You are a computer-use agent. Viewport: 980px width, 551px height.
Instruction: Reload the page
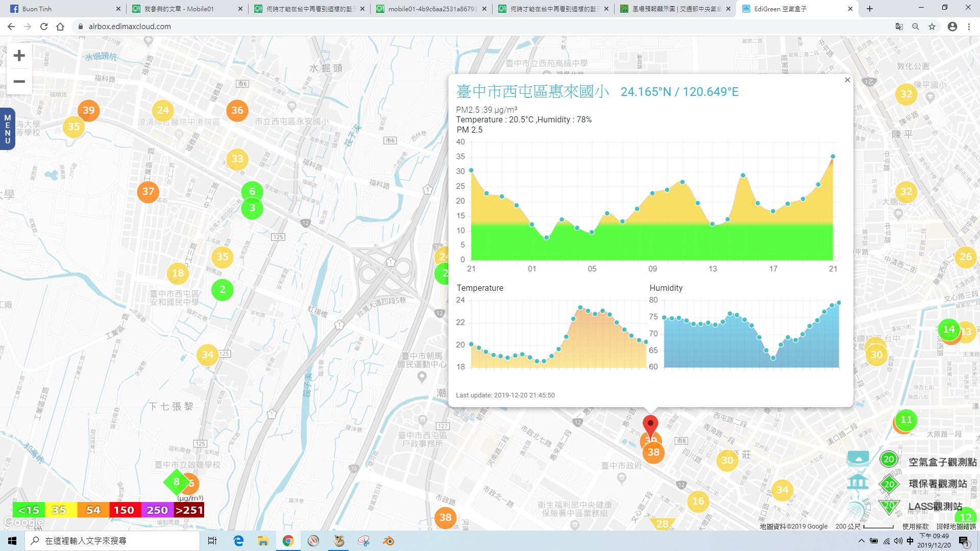click(x=44, y=27)
